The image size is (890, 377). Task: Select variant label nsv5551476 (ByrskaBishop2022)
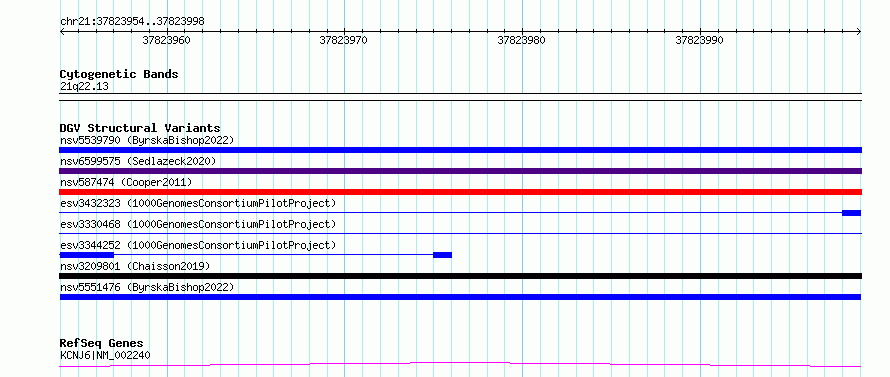147,287
